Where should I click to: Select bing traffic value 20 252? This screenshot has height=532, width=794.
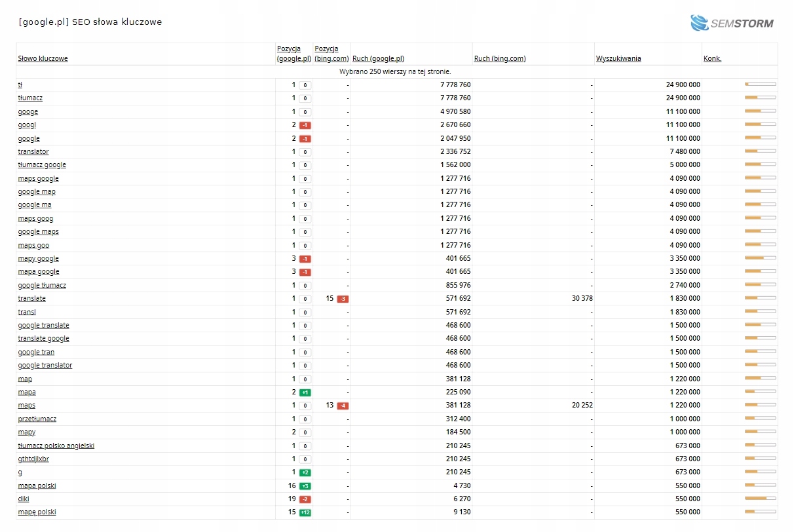581,406
